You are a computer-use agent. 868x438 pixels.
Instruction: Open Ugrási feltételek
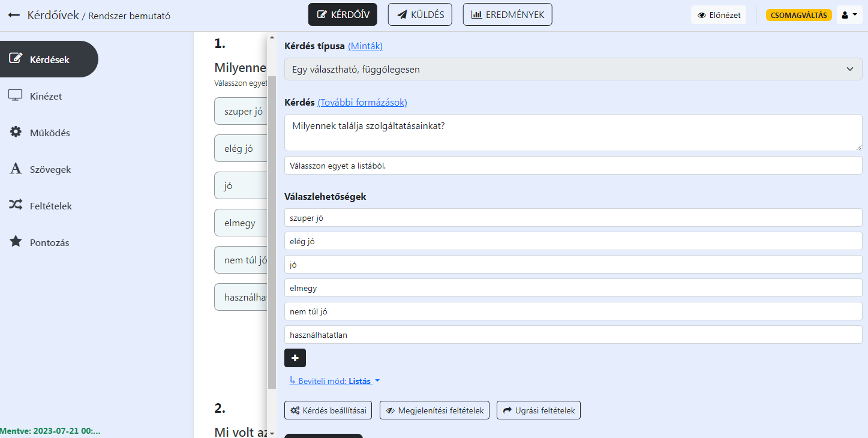(539, 410)
